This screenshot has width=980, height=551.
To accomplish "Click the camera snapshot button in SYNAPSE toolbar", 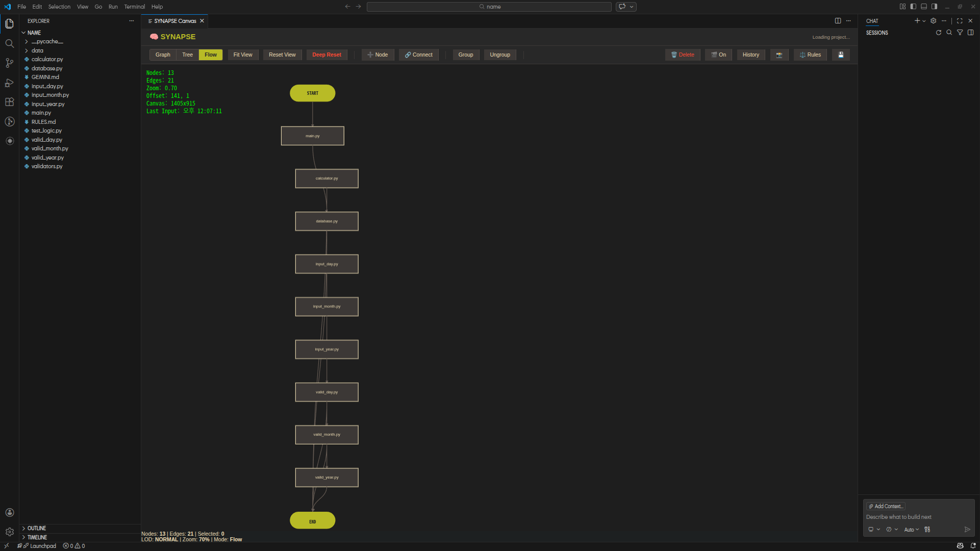I will tap(778, 55).
